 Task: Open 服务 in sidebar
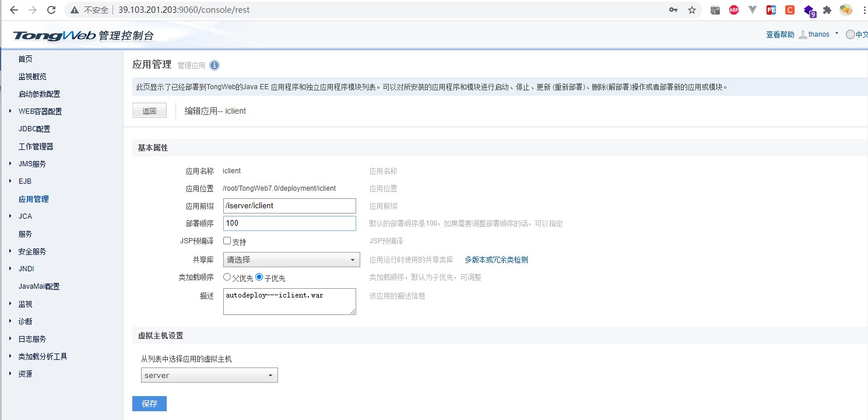(26, 234)
